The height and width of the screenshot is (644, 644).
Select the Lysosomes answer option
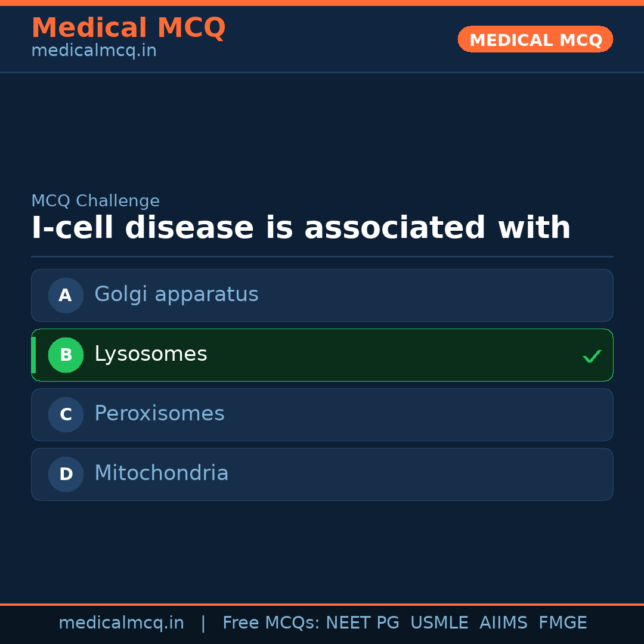[x=322, y=355]
